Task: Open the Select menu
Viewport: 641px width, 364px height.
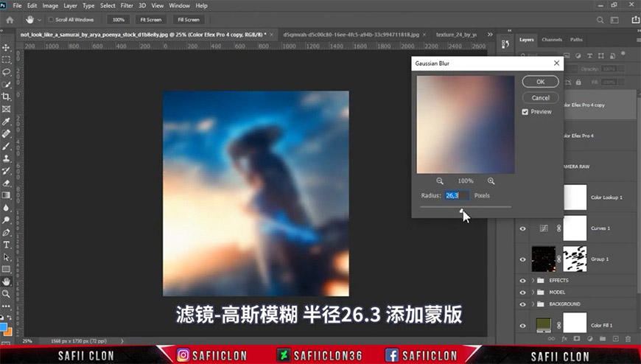Action: point(108,6)
